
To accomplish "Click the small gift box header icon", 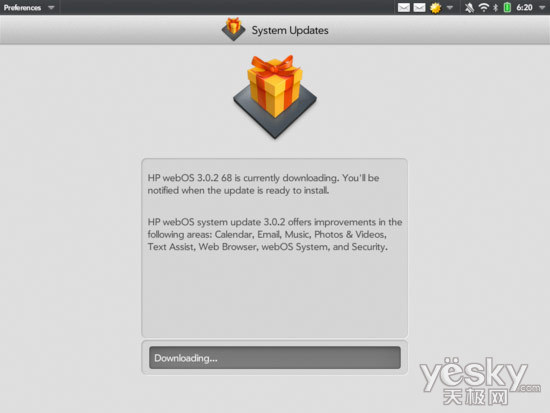I will point(234,29).
